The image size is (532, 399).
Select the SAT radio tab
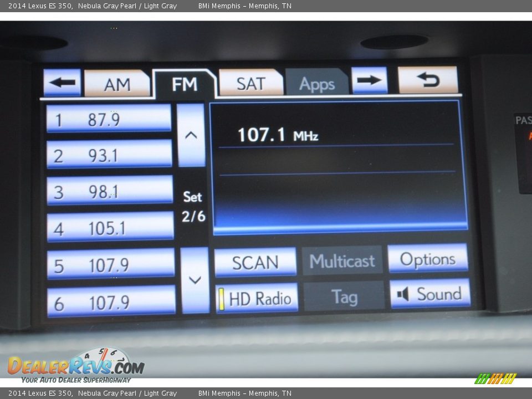[x=250, y=84]
